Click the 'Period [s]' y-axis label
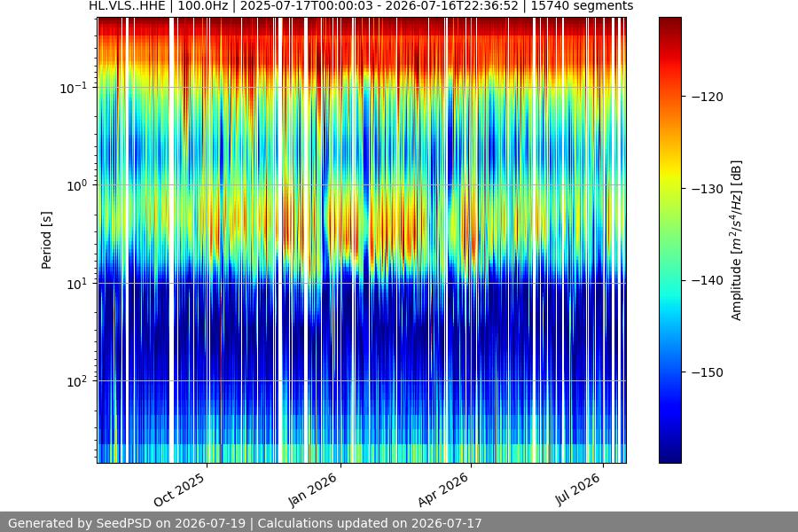 (46, 240)
